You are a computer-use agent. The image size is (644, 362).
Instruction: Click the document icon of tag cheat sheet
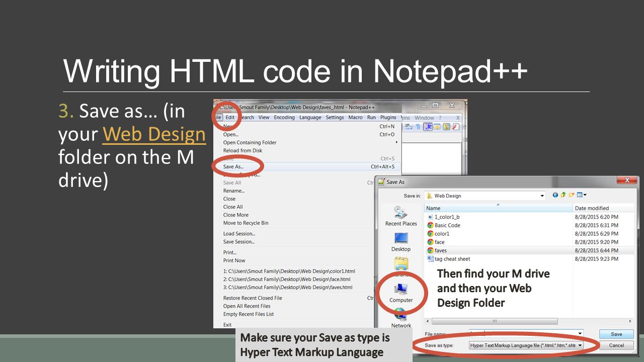pyautogui.click(x=430, y=259)
